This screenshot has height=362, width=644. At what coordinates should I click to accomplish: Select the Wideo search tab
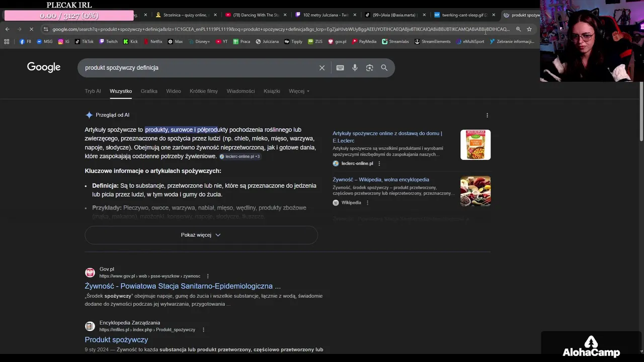coord(174,91)
